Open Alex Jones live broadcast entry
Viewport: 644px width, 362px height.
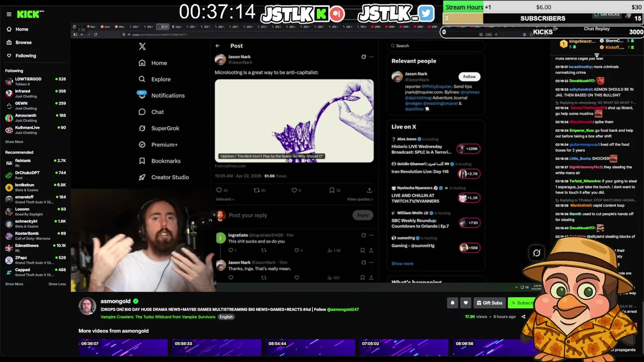[x=436, y=147]
